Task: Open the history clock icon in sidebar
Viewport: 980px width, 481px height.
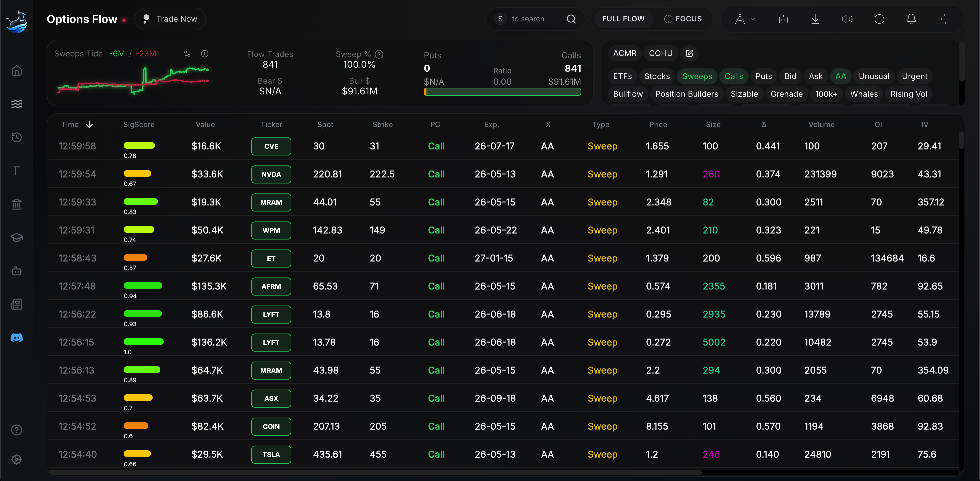Action: (x=16, y=137)
